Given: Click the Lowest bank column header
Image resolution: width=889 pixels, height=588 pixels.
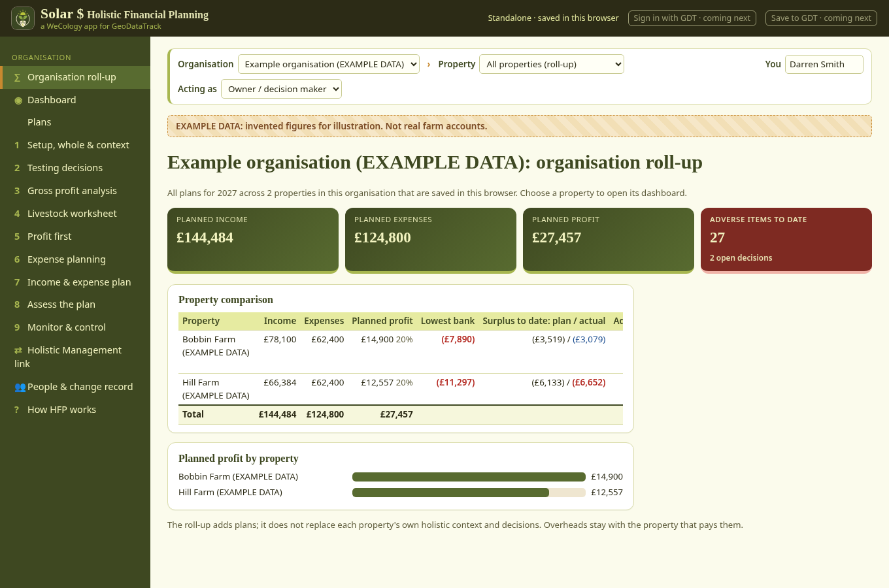Looking at the screenshot, I should pyautogui.click(x=448, y=321).
